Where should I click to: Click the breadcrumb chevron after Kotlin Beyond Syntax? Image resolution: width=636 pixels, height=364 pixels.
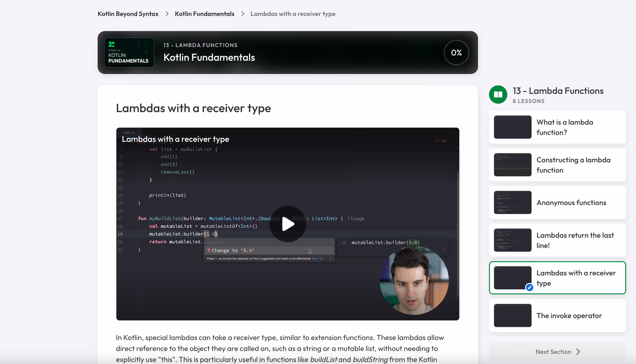[x=167, y=14]
